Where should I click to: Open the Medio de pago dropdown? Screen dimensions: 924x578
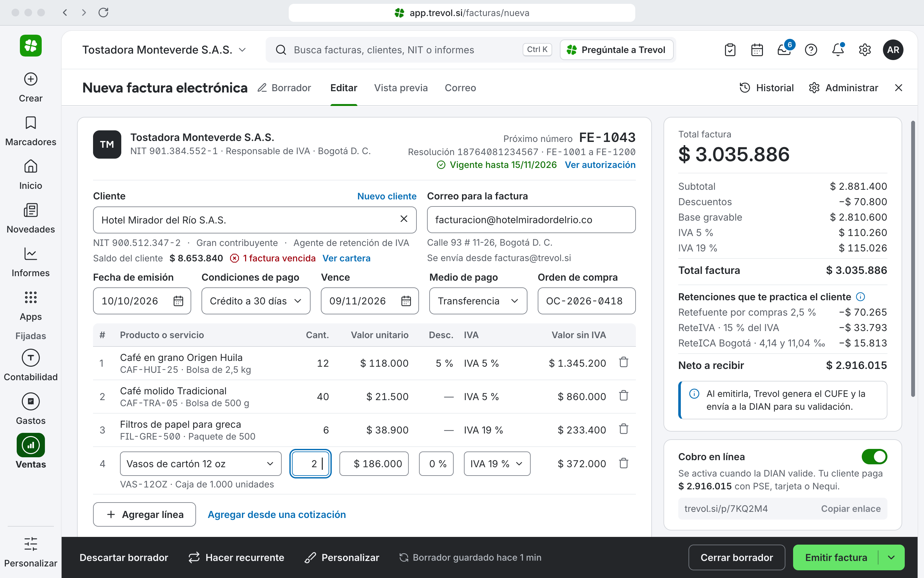(x=478, y=301)
